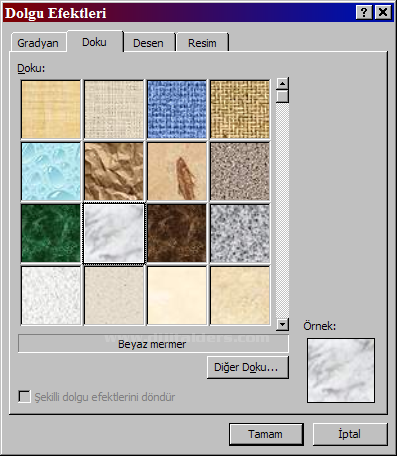
Task: Go to the Resim tab
Action: 202,43
